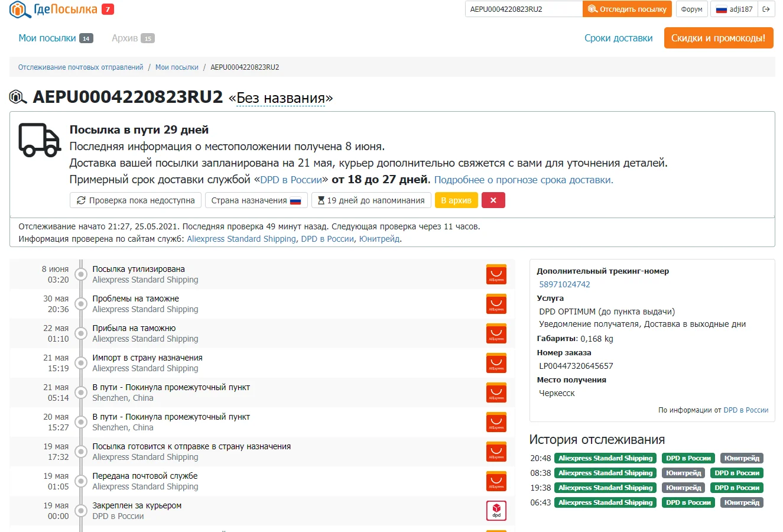783x532 pixels.
Task: Move the parcel using the В архив button
Action: point(456,200)
